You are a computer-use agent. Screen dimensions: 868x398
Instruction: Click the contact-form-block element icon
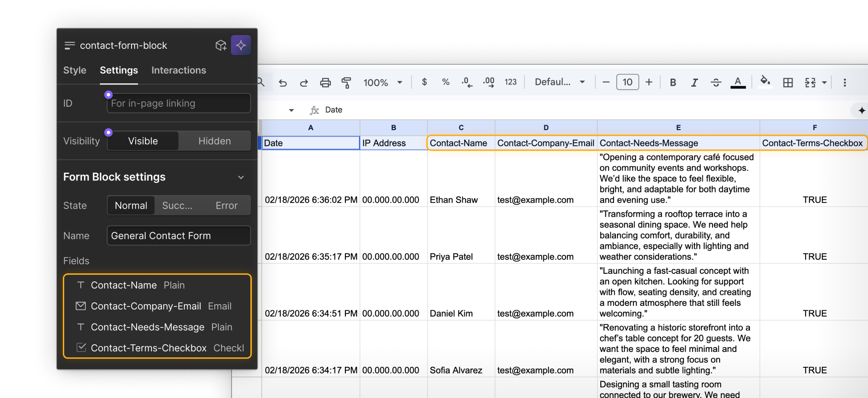click(70, 45)
